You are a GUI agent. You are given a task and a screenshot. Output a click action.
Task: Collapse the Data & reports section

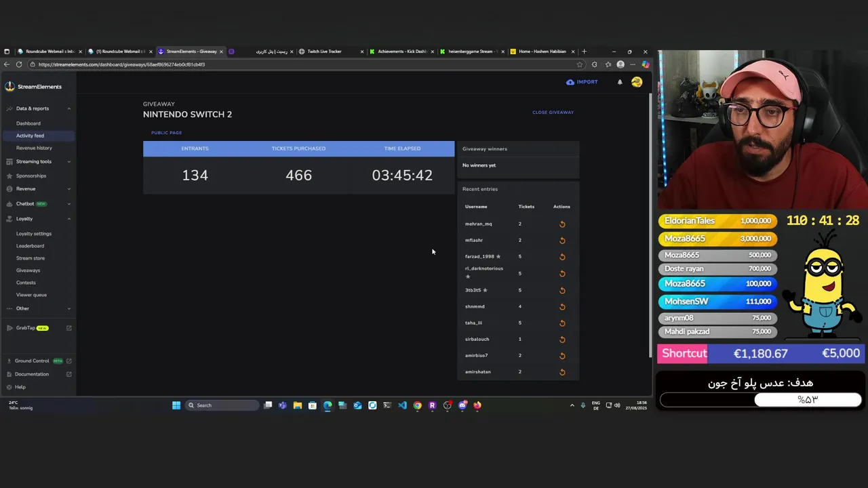click(68, 108)
